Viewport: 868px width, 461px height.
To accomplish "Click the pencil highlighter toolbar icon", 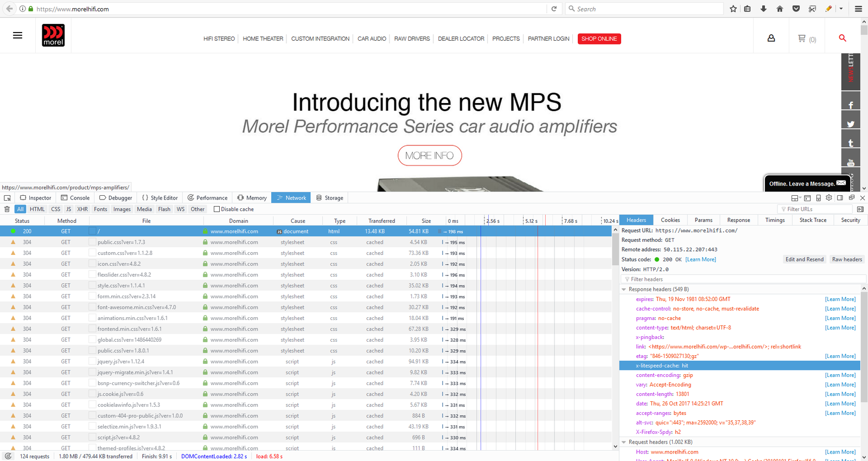I will (x=828, y=9).
